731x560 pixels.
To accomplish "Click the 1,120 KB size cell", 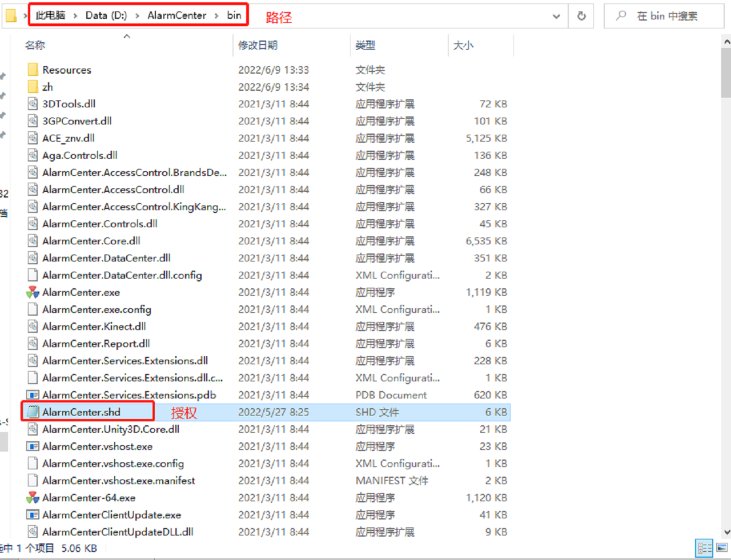I will pyautogui.click(x=487, y=498).
